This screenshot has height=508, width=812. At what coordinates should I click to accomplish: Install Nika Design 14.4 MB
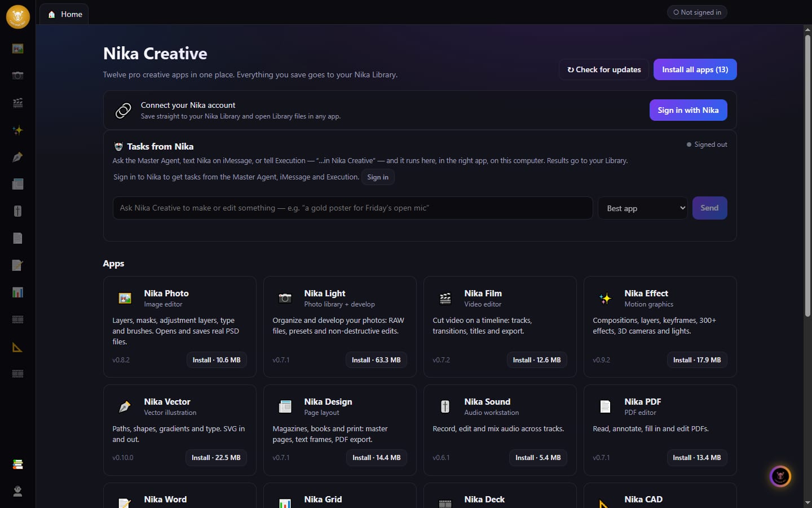pyautogui.click(x=376, y=458)
